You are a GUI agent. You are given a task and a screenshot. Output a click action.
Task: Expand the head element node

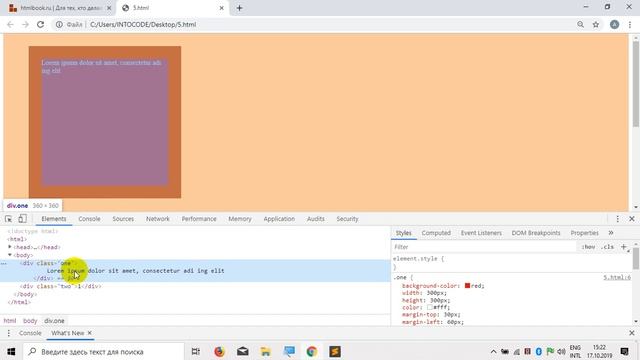pos(10,247)
